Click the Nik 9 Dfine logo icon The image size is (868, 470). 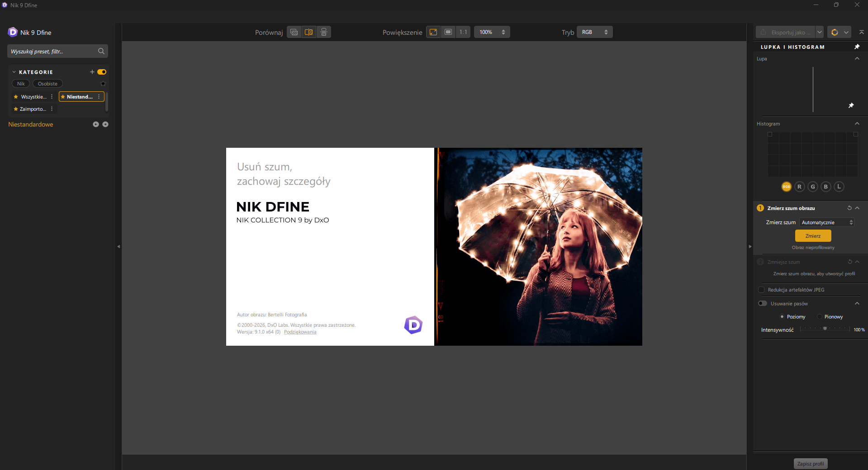tap(13, 32)
